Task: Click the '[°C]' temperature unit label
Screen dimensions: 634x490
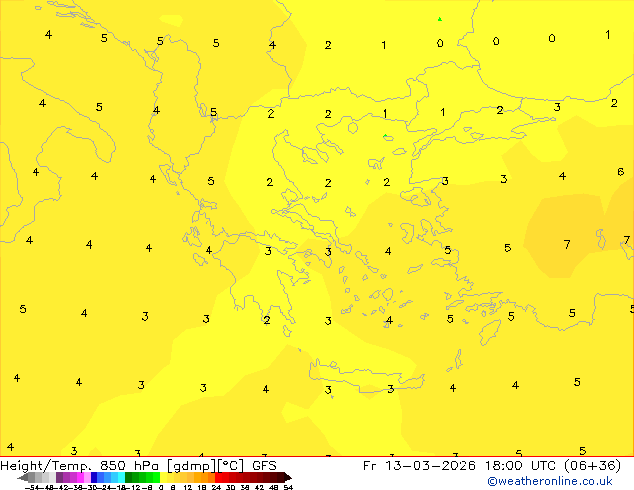Action: click(x=231, y=466)
